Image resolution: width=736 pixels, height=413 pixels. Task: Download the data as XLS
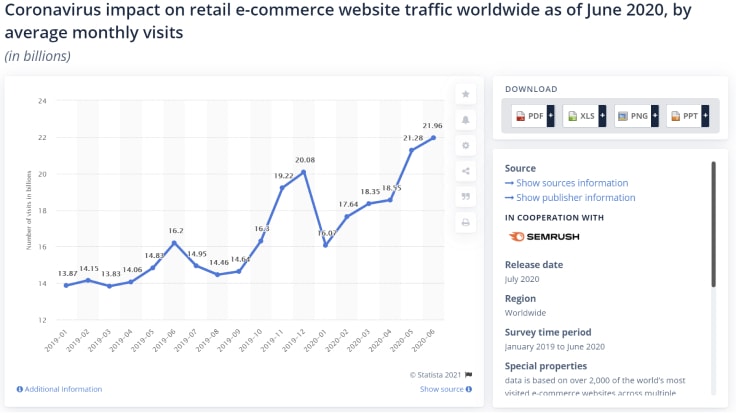(x=581, y=116)
